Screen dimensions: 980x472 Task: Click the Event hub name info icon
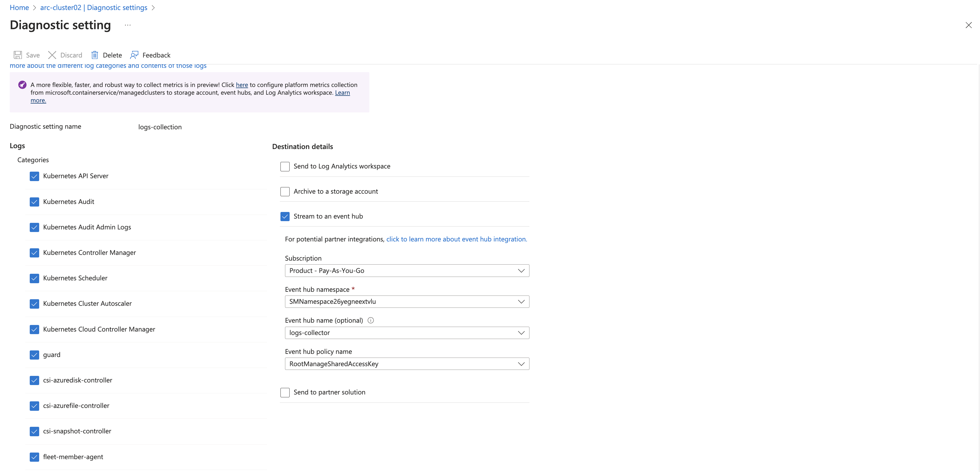click(371, 320)
